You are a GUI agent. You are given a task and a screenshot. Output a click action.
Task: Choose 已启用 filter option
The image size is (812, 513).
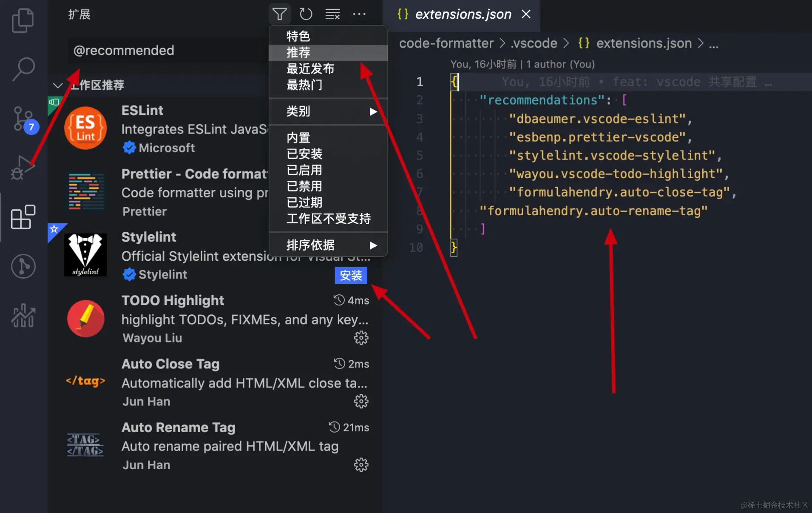(328, 170)
